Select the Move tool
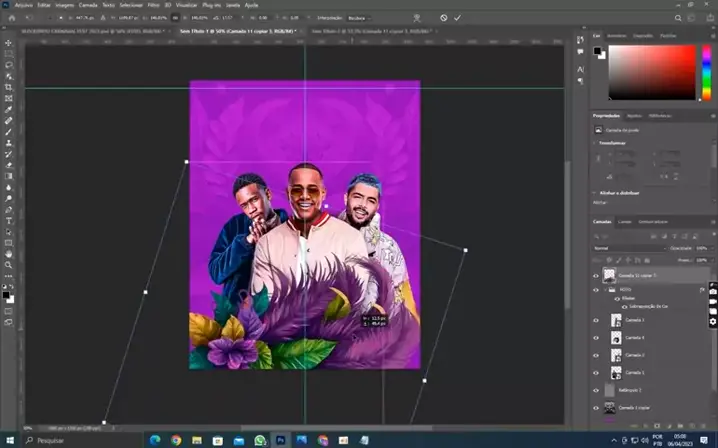Screen dimensions: 718x448 (9, 43)
